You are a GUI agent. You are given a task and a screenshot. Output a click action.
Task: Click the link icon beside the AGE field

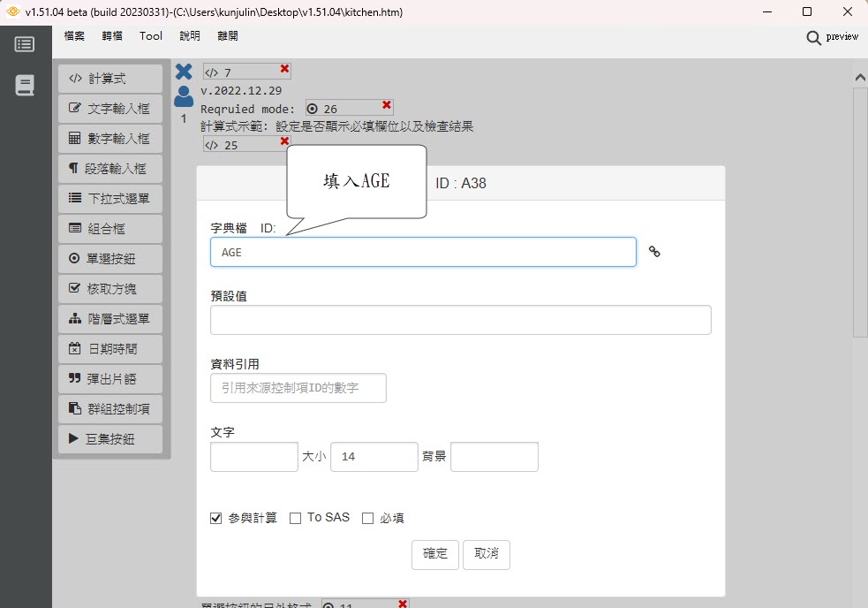(x=654, y=252)
